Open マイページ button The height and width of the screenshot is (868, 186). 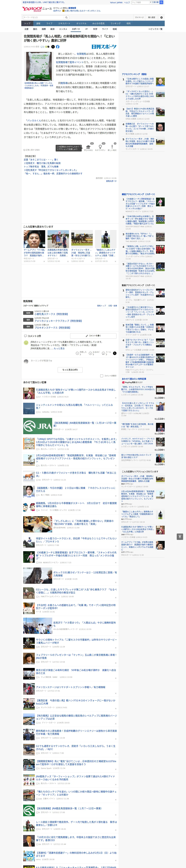point(139,18)
